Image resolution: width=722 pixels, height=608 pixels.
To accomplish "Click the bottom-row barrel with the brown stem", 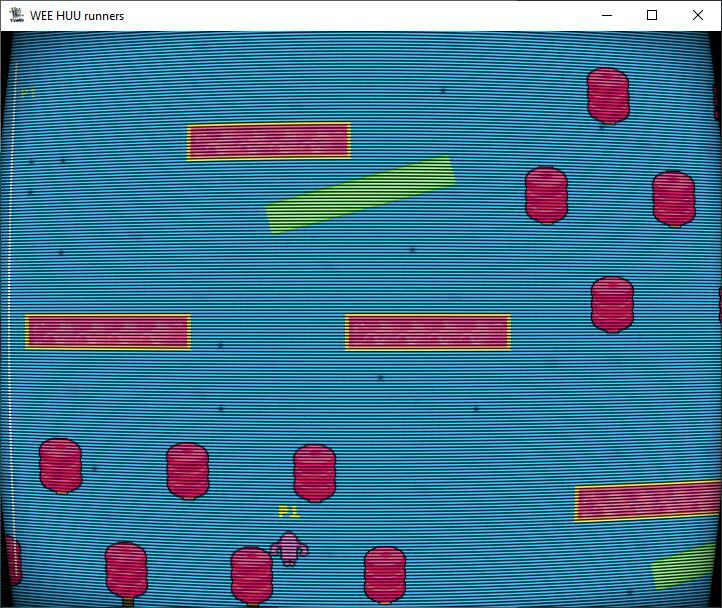I will coord(126,570).
